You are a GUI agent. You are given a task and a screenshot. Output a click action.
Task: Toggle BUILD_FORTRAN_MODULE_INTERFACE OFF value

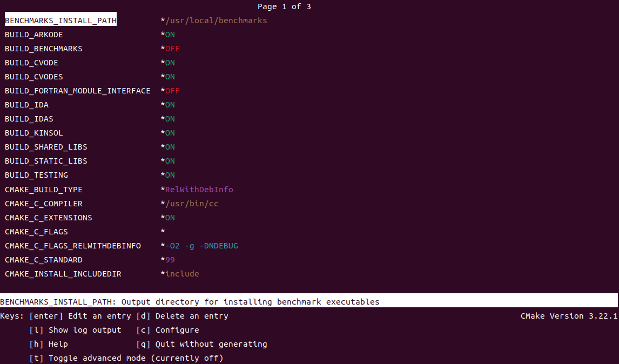172,91
